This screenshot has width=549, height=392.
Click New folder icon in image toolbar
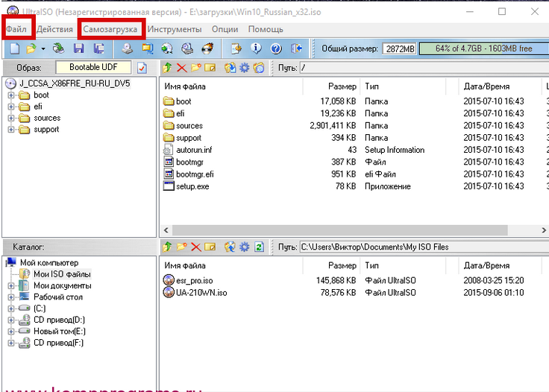(195, 68)
